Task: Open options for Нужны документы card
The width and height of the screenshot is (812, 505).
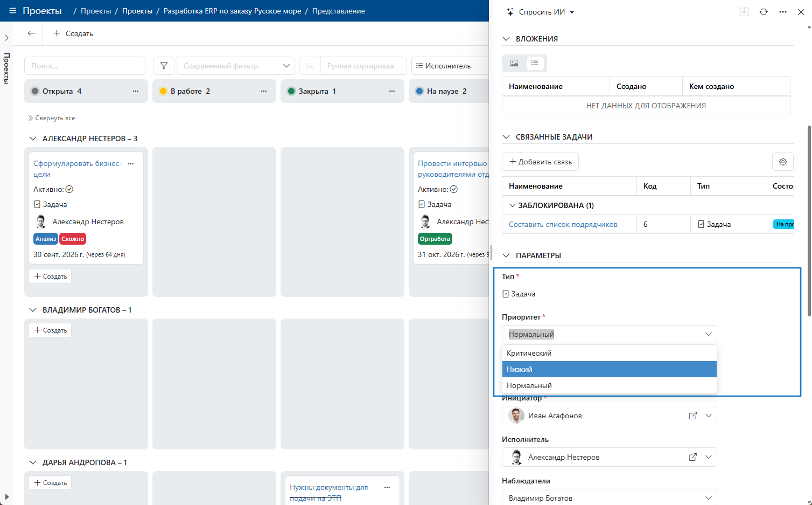Action: coord(387,487)
